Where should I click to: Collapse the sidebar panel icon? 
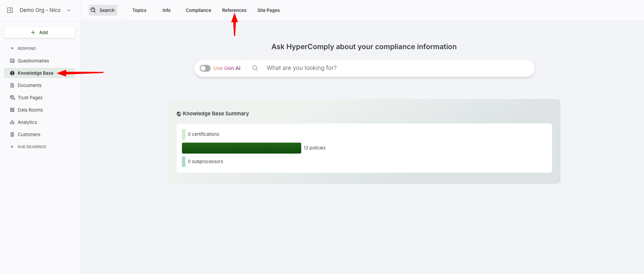10,10
